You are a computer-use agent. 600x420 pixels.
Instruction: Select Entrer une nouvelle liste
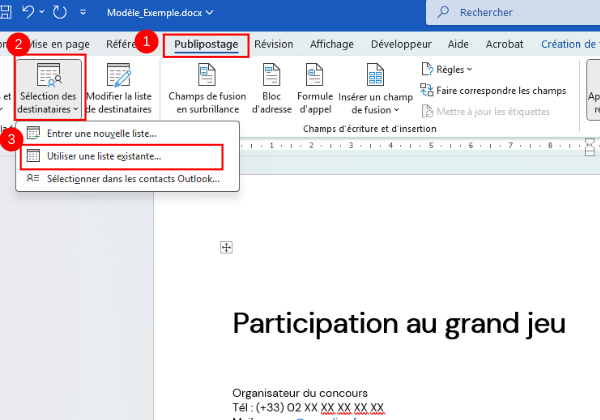[101, 133]
